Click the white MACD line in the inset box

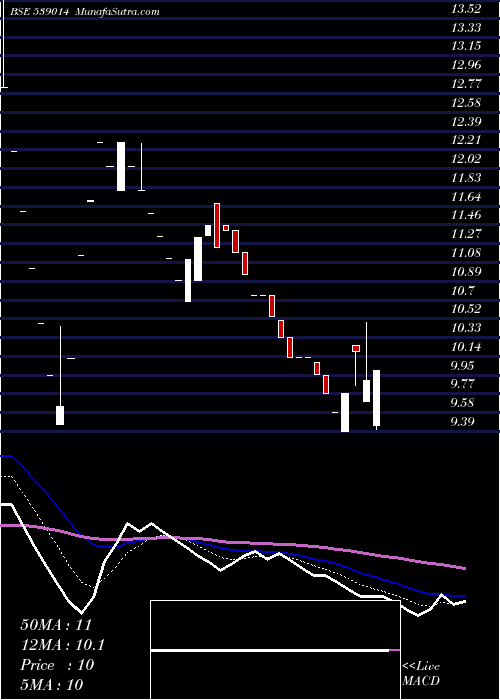pyautogui.click(x=270, y=651)
